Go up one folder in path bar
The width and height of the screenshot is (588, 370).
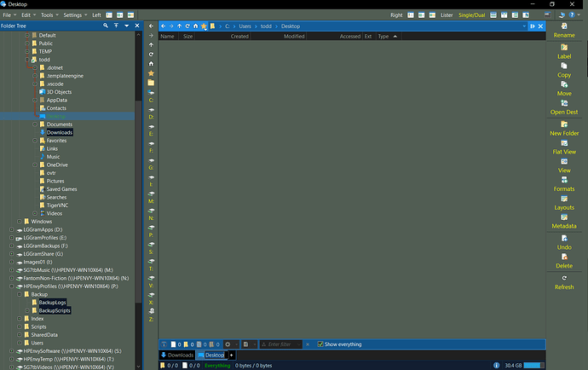click(x=179, y=26)
